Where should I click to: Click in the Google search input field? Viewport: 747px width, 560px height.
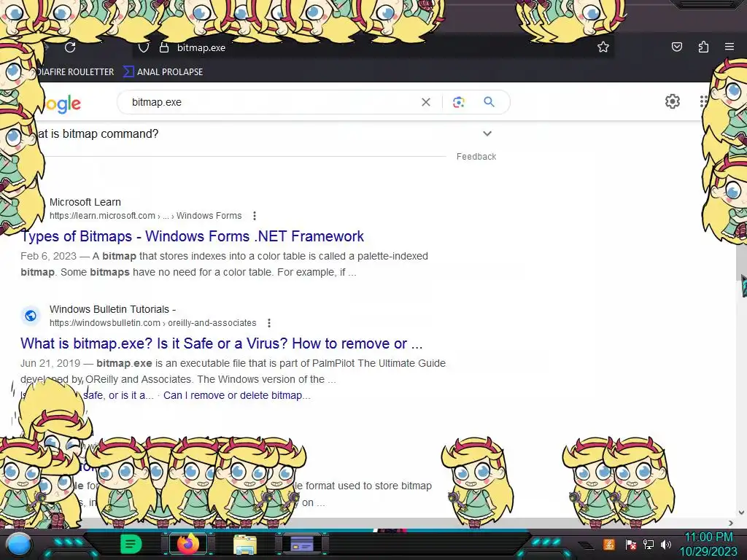271,102
